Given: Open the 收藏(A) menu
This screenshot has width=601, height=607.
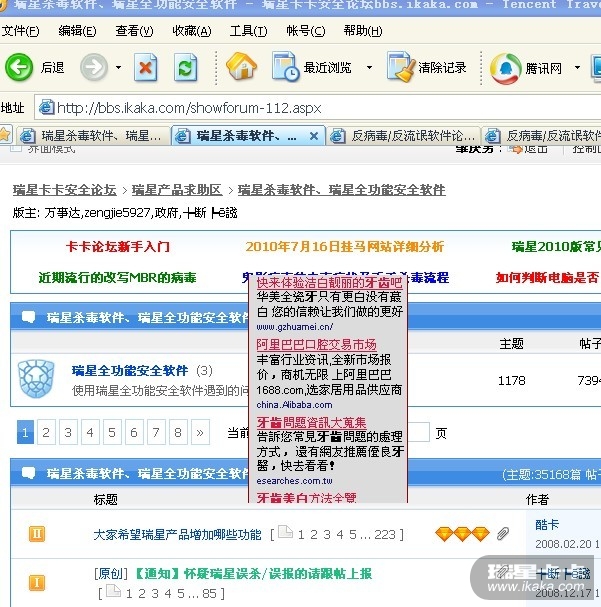Looking at the screenshot, I should [x=192, y=31].
